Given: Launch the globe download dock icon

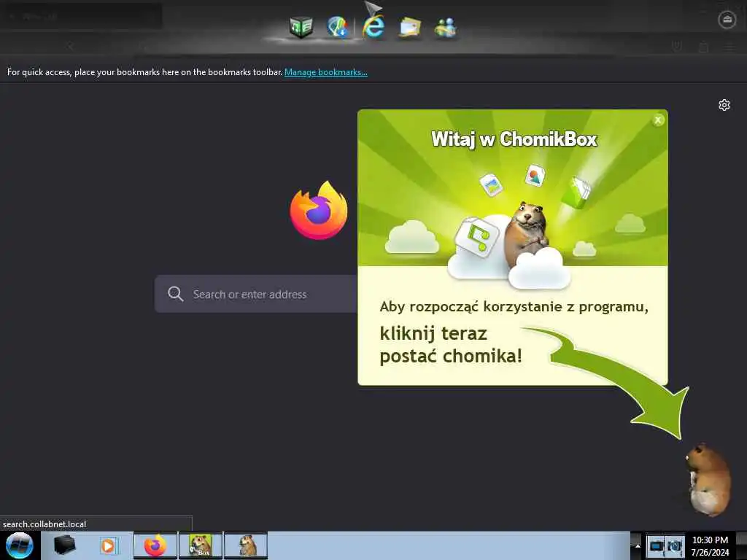Looking at the screenshot, I should [x=338, y=27].
